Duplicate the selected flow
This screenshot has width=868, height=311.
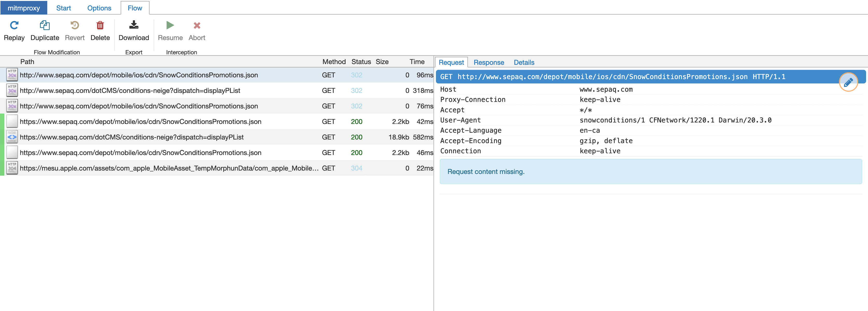point(45,25)
